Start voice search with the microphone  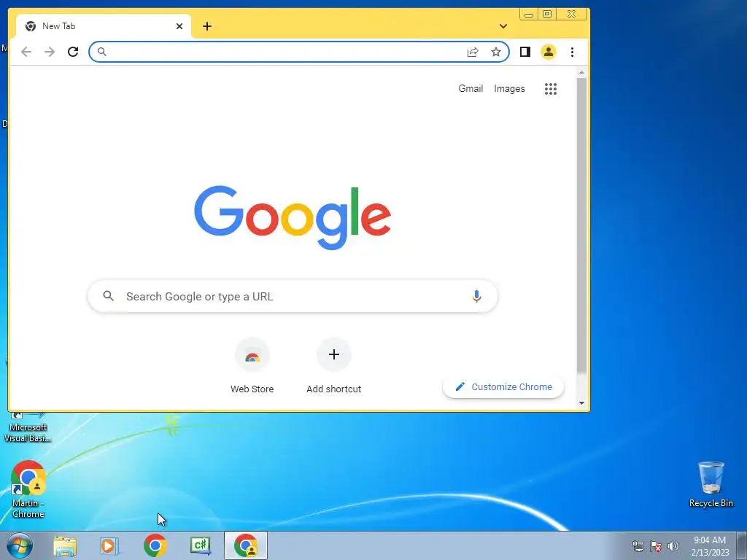476,296
